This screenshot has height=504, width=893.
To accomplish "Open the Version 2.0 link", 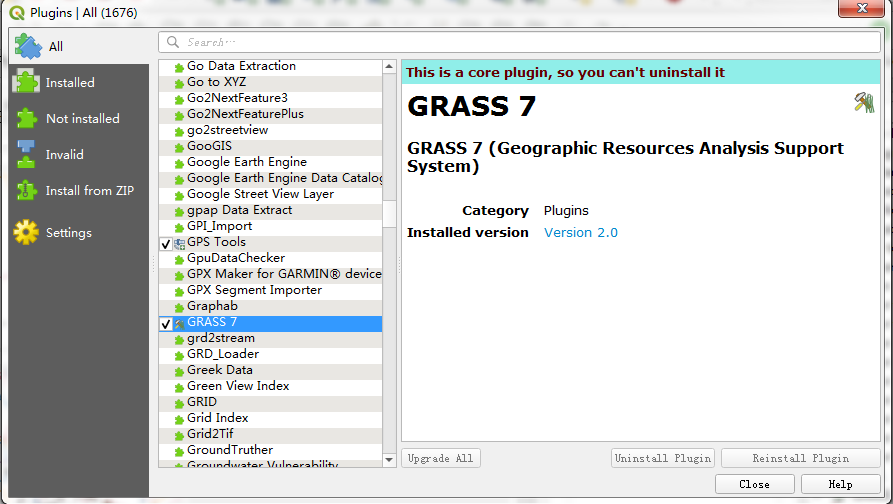I will pos(581,232).
